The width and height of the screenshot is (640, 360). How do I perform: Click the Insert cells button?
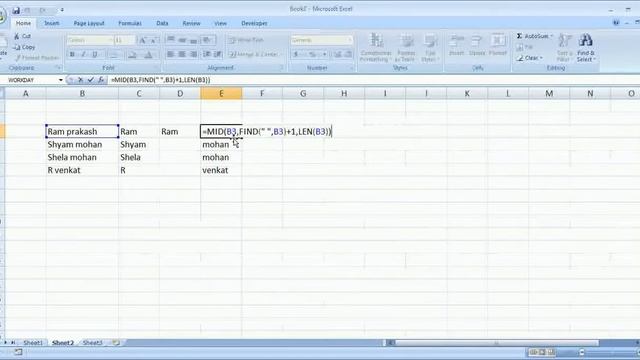point(456,45)
